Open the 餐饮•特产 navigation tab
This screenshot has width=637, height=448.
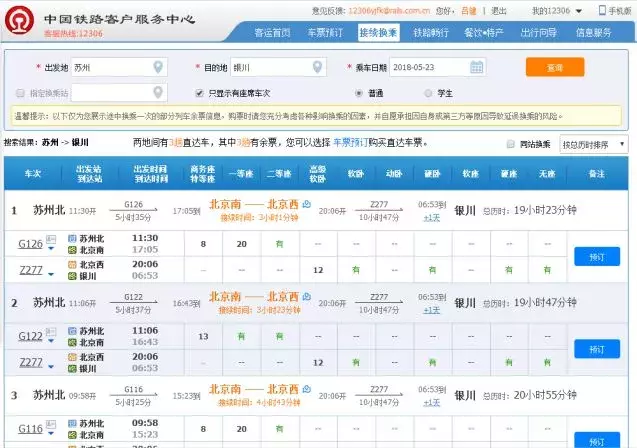pos(483,32)
